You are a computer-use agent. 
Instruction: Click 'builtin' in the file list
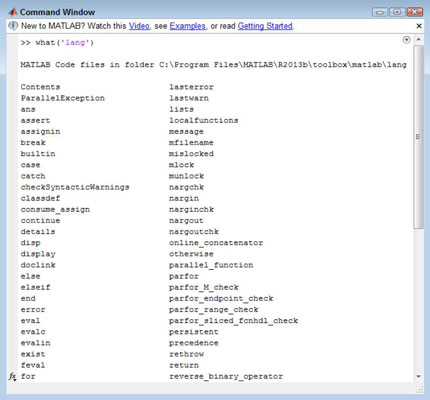[38, 154]
